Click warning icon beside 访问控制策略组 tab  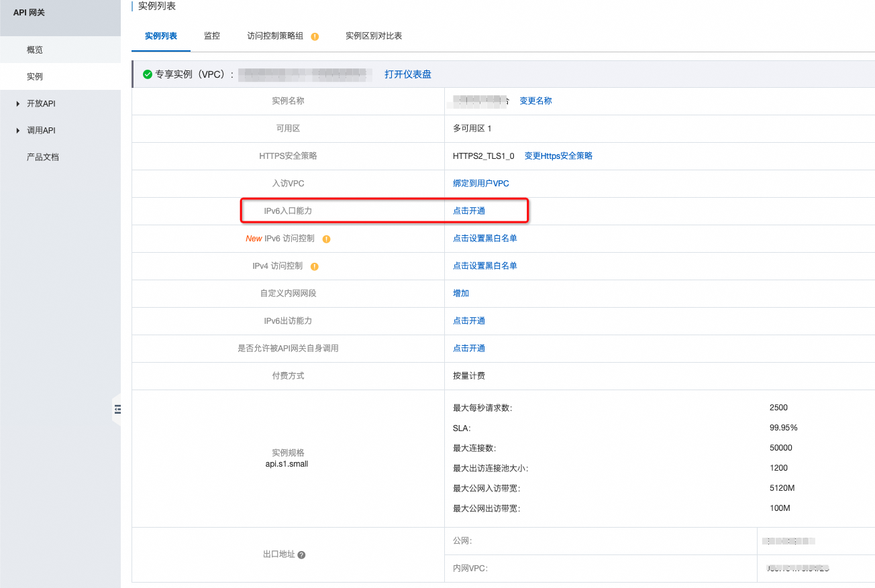click(315, 36)
